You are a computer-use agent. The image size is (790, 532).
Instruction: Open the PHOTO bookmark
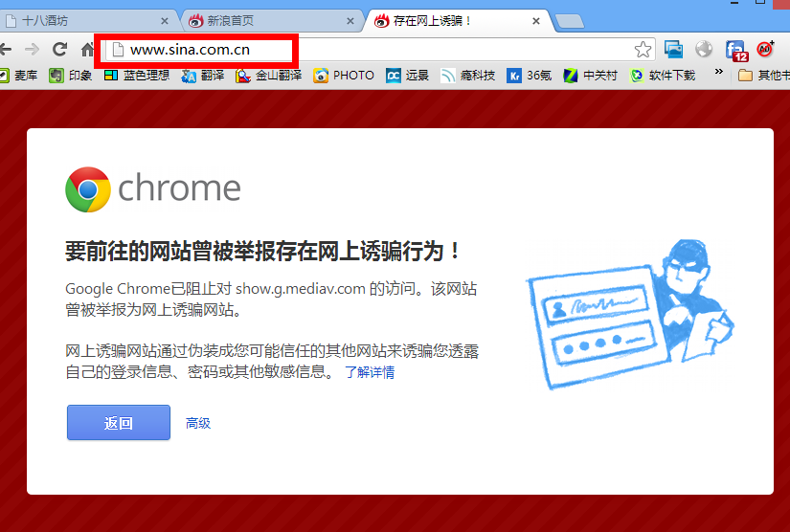344,76
